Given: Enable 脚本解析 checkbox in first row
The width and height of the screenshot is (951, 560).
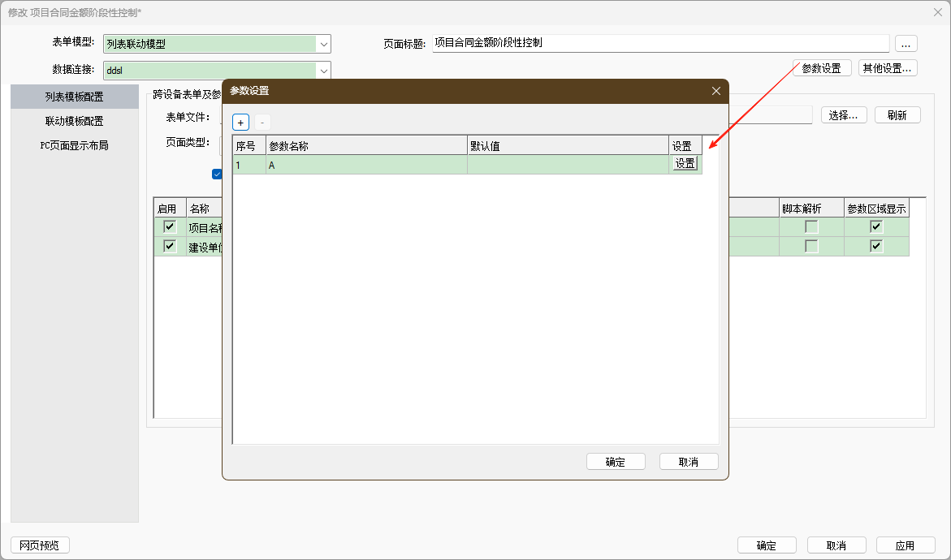Looking at the screenshot, I should point(811,227).
